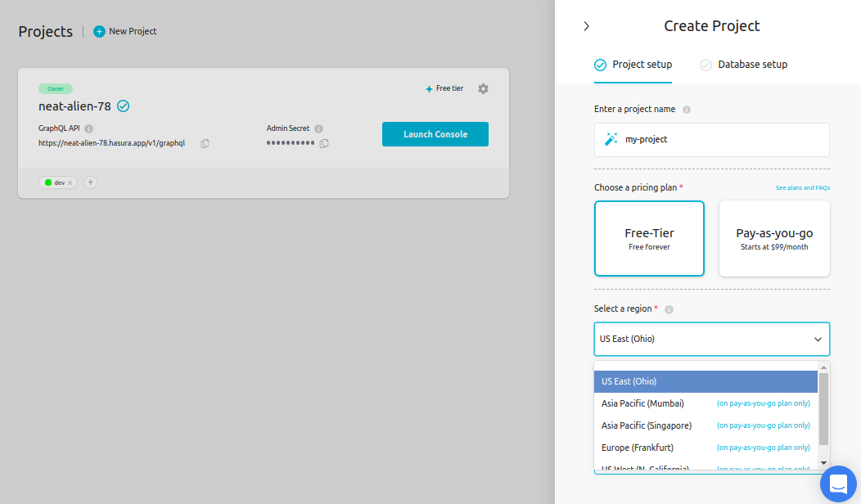Screen dimensions: 861x504
Task: Click info icon beside Select a region
Action: click(669, 309)
